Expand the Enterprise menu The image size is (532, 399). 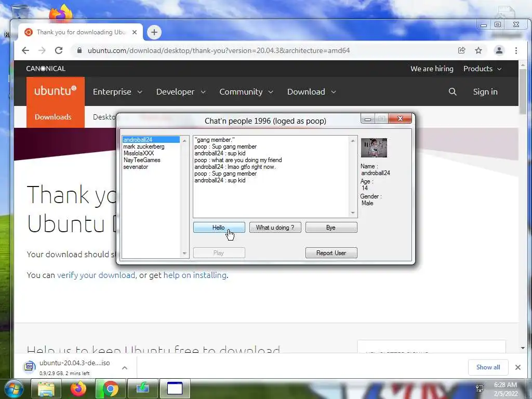pos(117,91)
